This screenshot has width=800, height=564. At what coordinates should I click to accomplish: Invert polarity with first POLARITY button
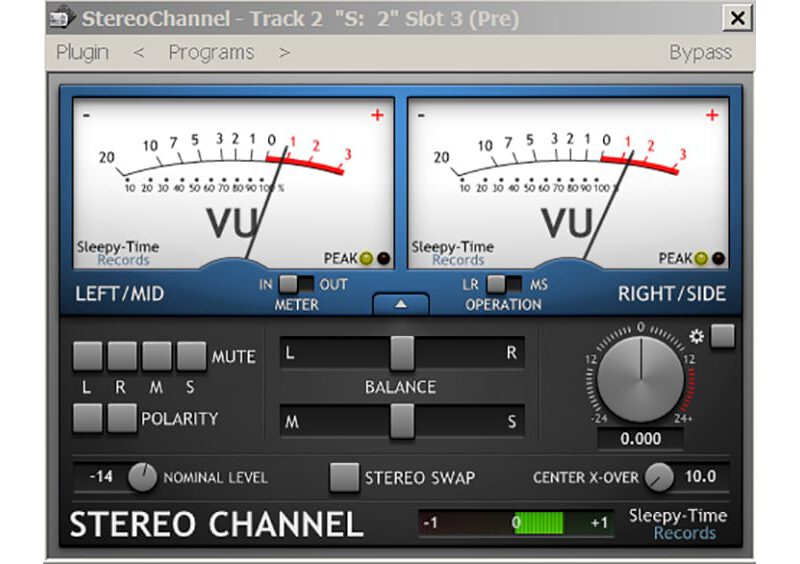click(x=88, y=418)
